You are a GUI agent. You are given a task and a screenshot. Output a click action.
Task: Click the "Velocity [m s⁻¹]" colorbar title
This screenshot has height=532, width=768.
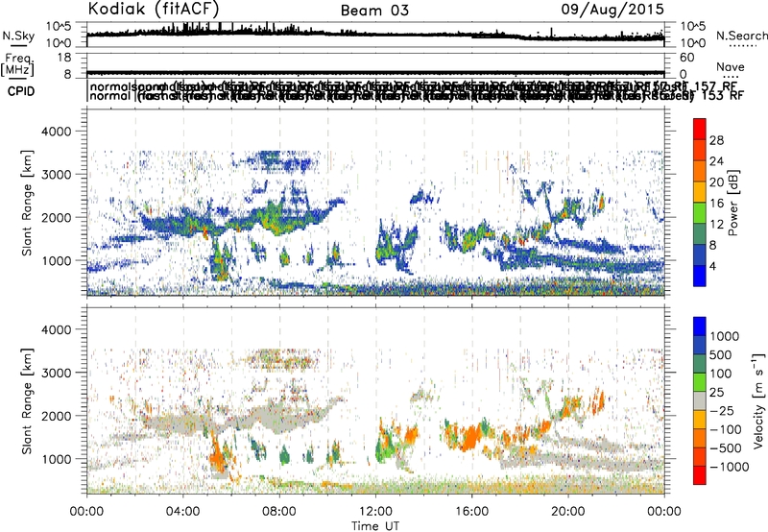pyautogui.click(x=758, y=400)
